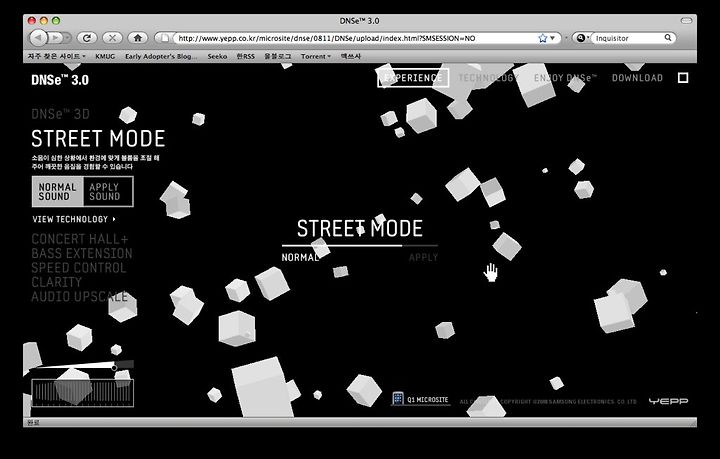720x459 pixels.
Task: Choose BASS EXTENSION mode
Action: pos(82,253)
